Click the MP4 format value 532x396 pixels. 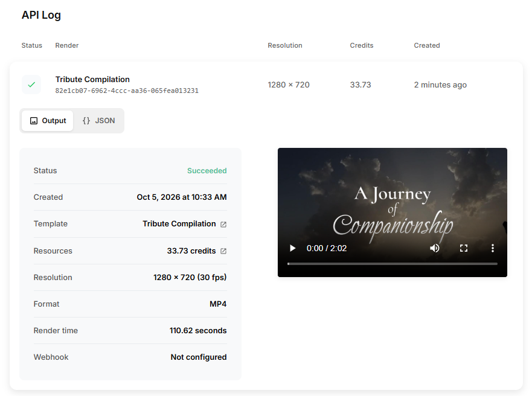pyautogui.click(x=218, y=304)
